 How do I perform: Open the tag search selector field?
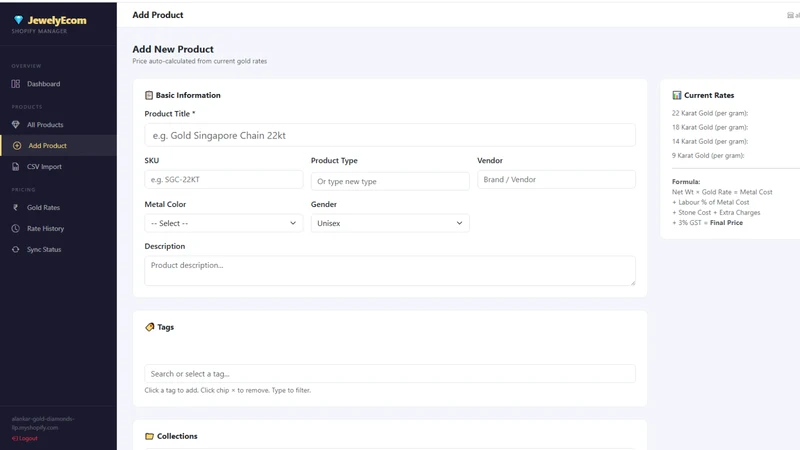390,373
